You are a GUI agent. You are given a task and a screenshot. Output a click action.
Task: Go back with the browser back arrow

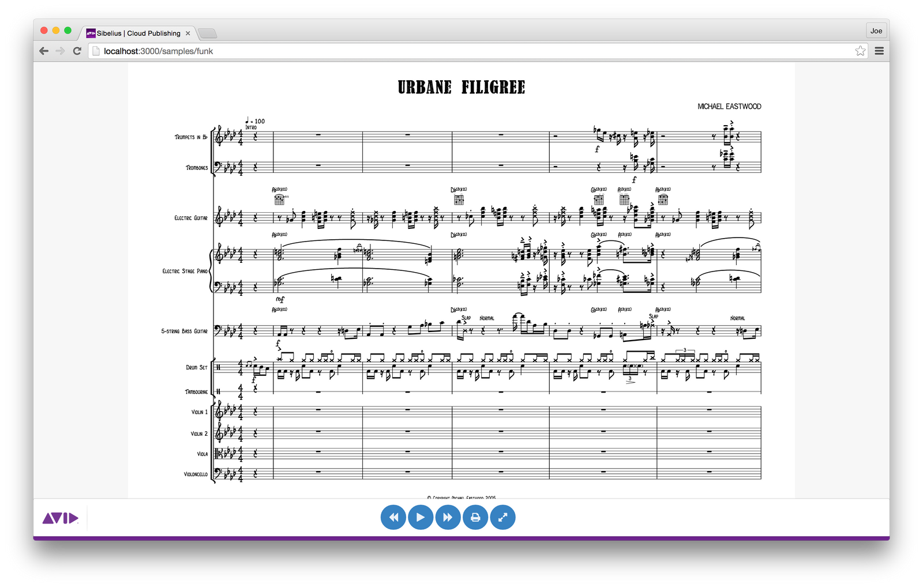click(44, 51)
